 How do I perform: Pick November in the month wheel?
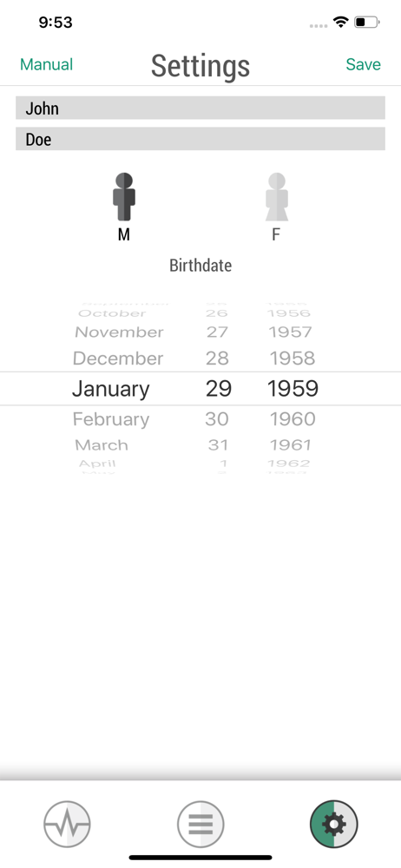(x=119, y=332)
